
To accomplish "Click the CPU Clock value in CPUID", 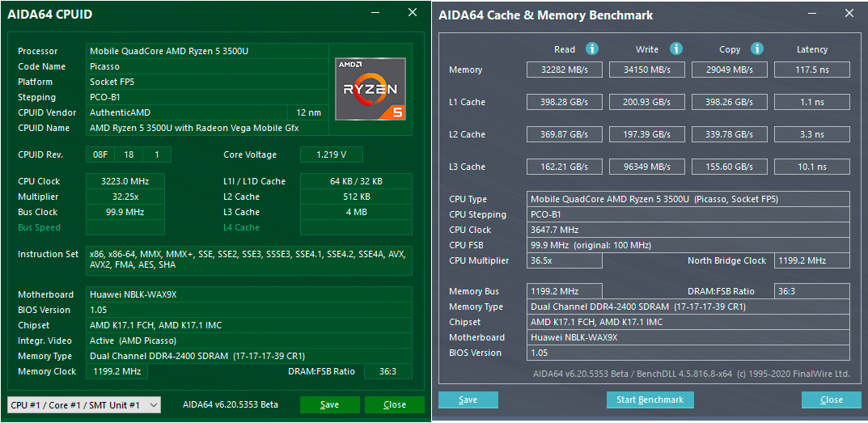I will pyautogui.click(x=126, y=181).
